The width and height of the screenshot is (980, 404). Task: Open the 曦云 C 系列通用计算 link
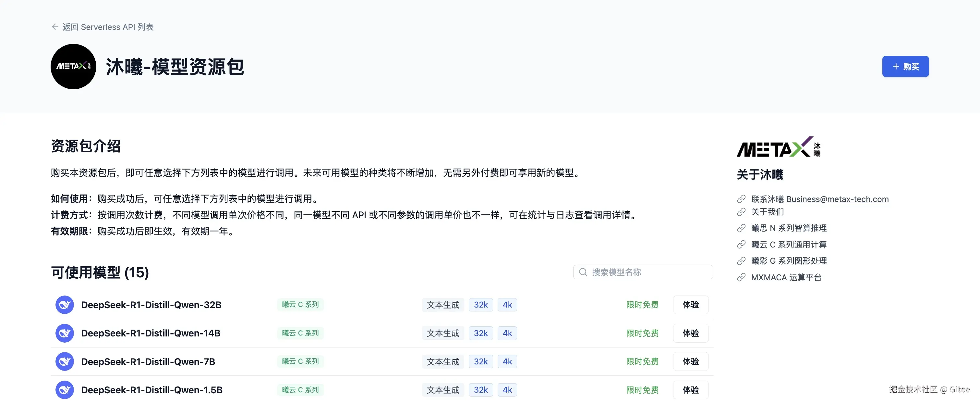point(789,245)
